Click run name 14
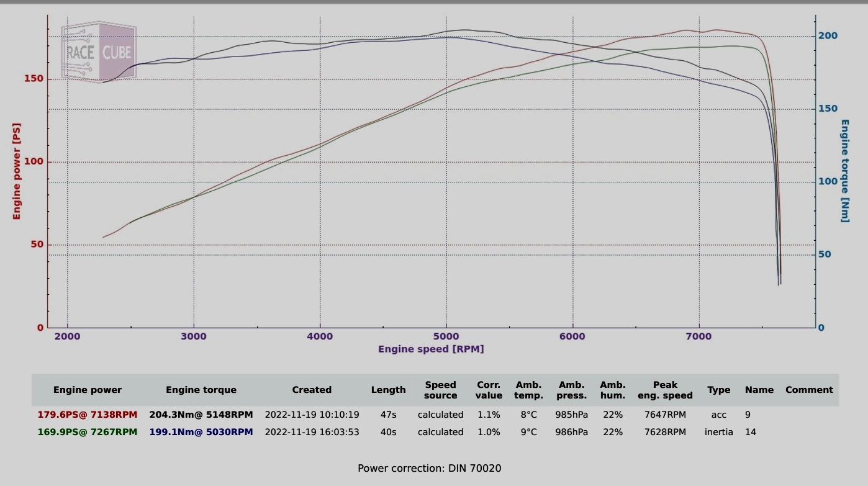The image size is (868, 486). coord(751,431)
